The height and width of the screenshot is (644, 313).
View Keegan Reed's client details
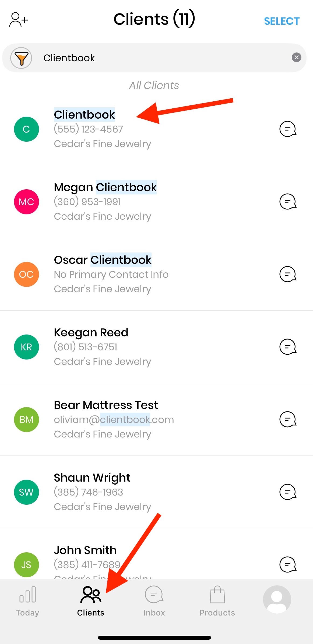click(91, 333)
